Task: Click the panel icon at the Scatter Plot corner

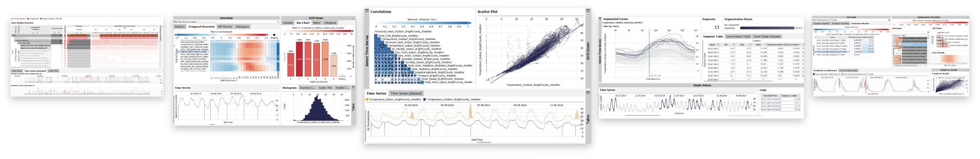Action: coord(588,10)
